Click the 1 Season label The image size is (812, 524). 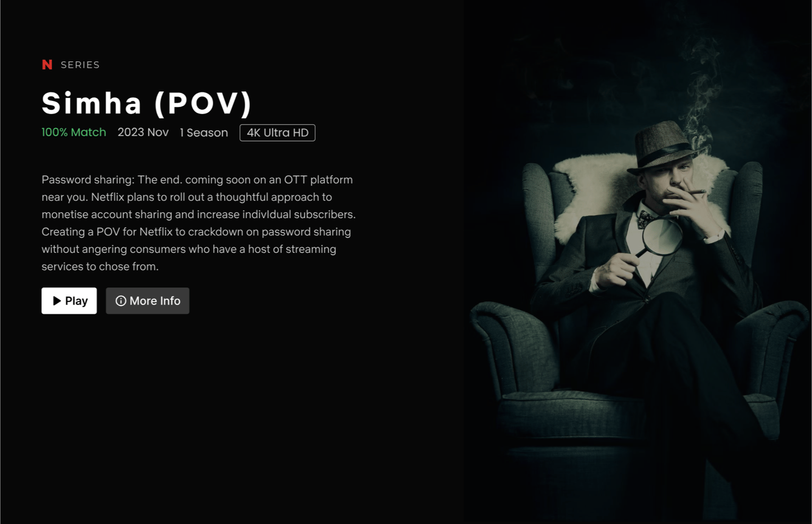pyautogui.click(x=204, y=133)
